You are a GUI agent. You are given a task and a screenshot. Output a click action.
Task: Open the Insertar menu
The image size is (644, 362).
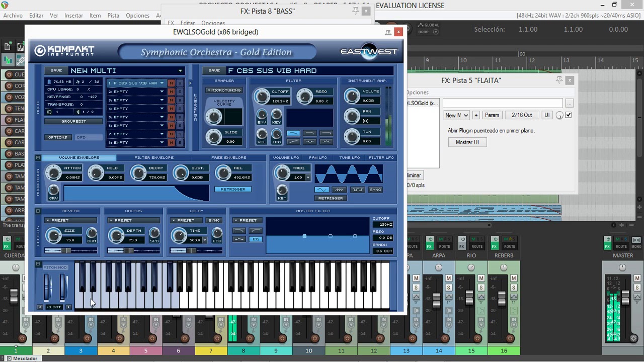coord(73,16)
